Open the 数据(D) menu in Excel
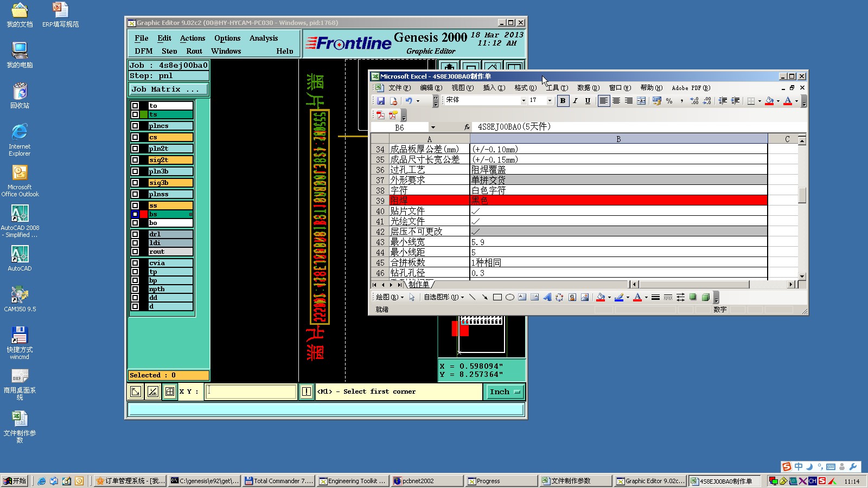The width and height of the screenshot is (868, 488). (x=588, y=88)
